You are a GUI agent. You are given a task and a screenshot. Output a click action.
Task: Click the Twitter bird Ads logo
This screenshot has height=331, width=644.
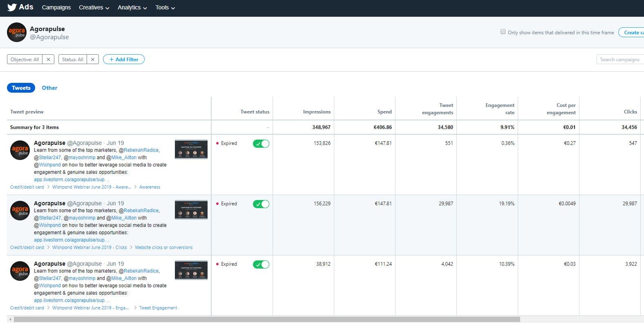20,7
